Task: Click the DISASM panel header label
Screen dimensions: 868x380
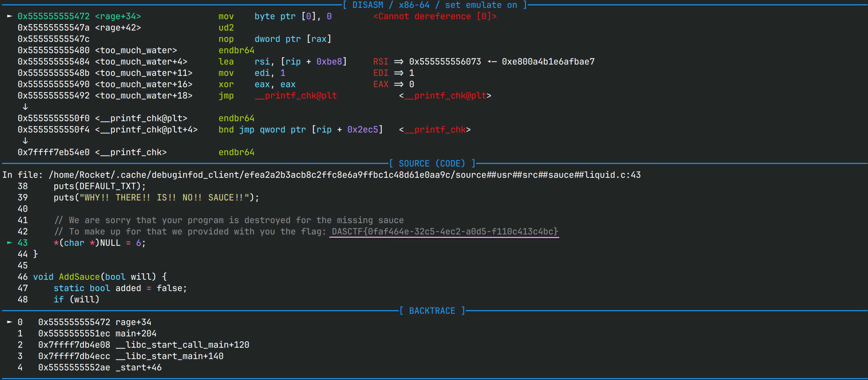Action: click(x=435, y=5)
